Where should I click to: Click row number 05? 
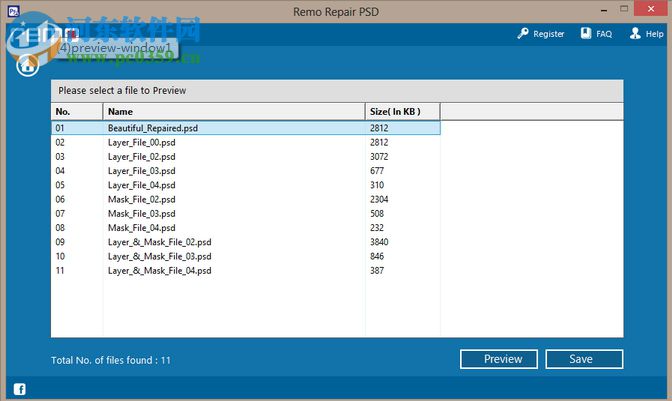[60, 185]
